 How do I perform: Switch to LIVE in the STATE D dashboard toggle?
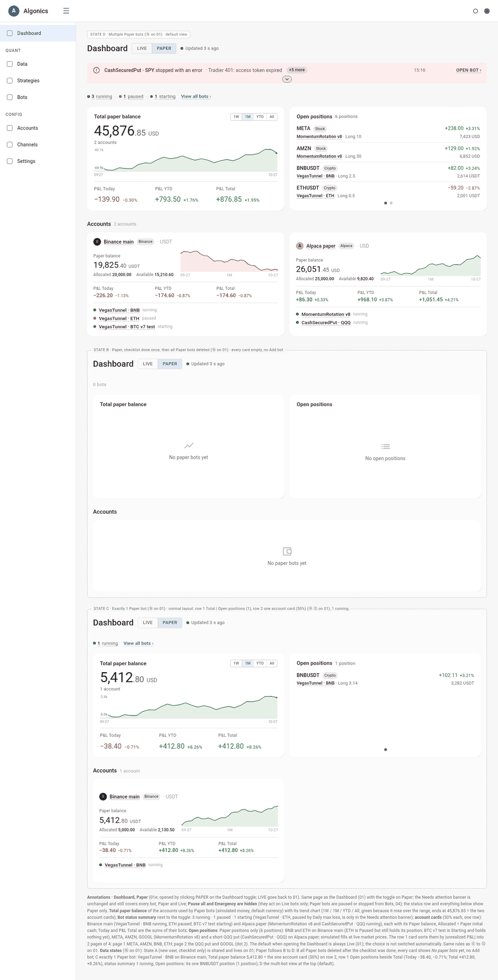(x=142, y=48)
